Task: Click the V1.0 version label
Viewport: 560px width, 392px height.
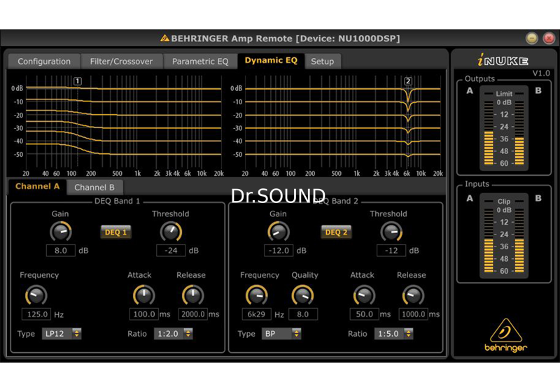Action: 541,73
